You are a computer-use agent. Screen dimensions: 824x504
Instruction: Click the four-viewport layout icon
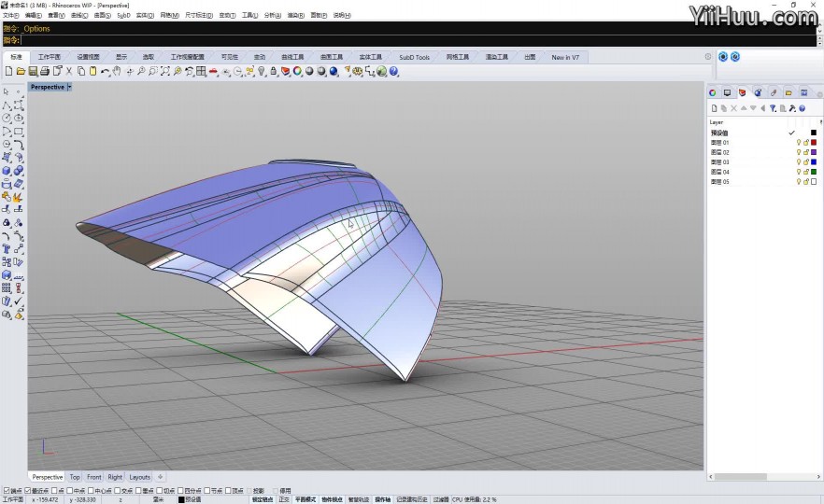tap(201, 71)
